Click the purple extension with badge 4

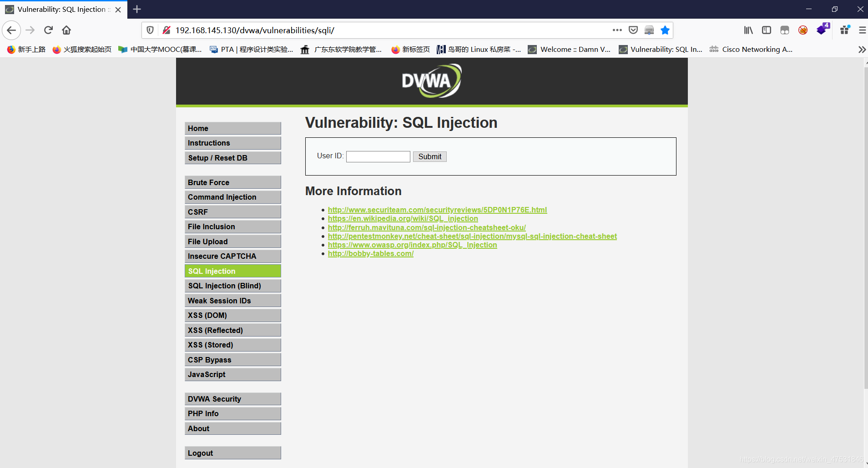[x=823, y=30]
